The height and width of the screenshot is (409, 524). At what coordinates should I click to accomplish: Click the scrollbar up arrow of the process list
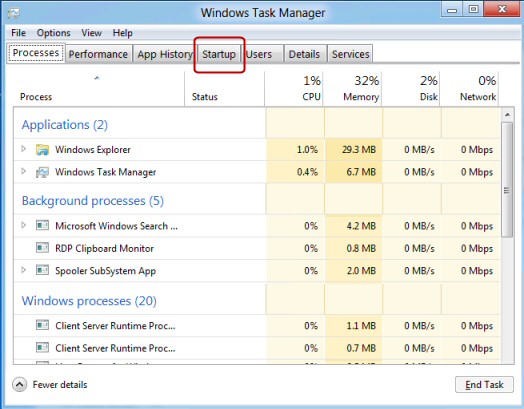507,115
